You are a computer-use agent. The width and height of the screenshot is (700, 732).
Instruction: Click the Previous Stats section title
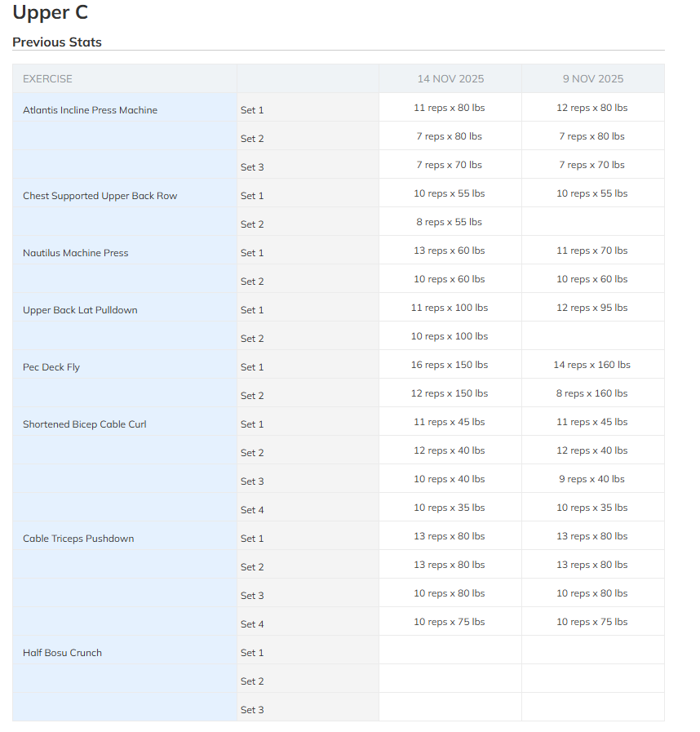(57, 42)
